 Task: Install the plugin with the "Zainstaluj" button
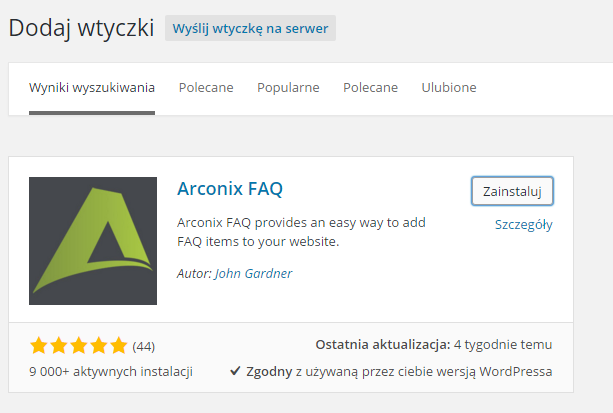(513, 191)
